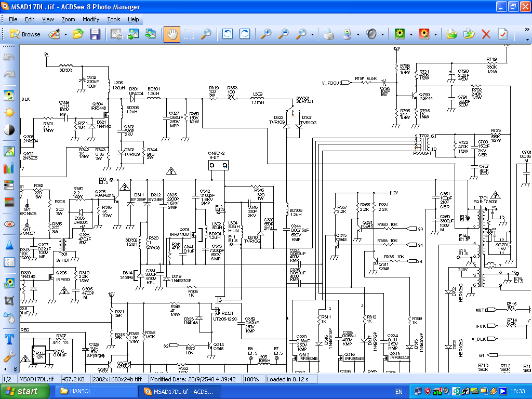Open the half-black circle contrast tool
The width and height of the screenshot is (532, 399).
click(9, 129)
